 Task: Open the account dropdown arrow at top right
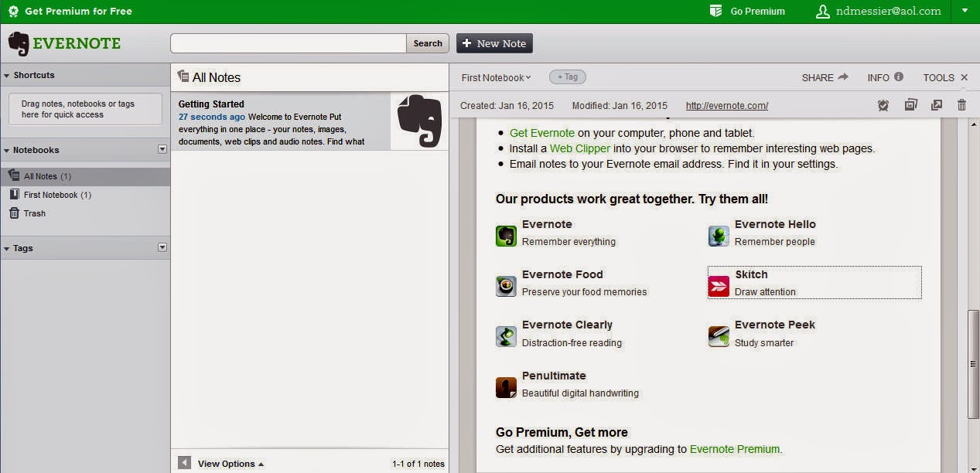click(964, 11)
